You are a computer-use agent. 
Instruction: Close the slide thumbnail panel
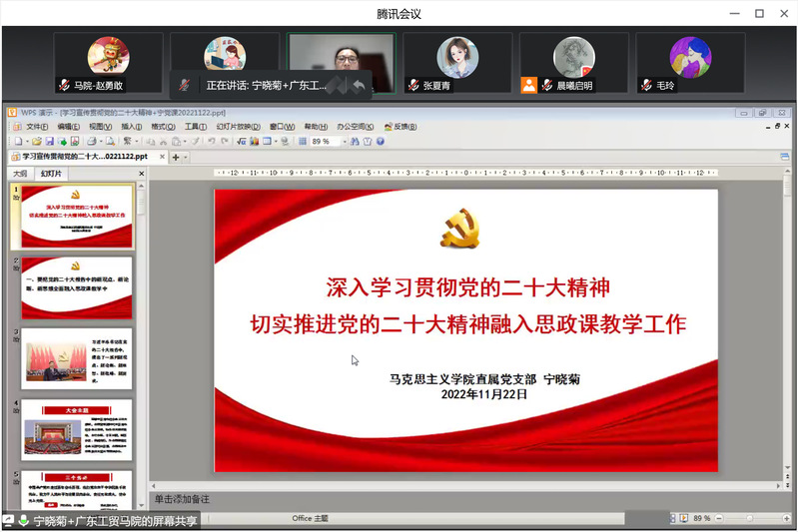(x=141, y=173)
